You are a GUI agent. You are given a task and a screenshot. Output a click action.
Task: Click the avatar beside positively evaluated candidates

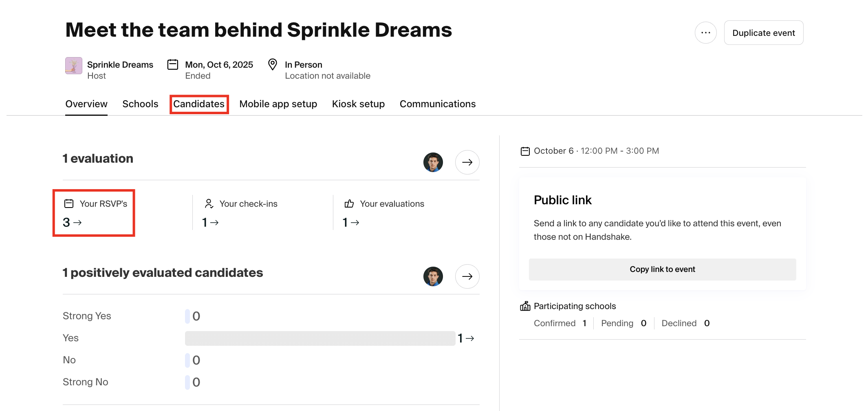433,276
